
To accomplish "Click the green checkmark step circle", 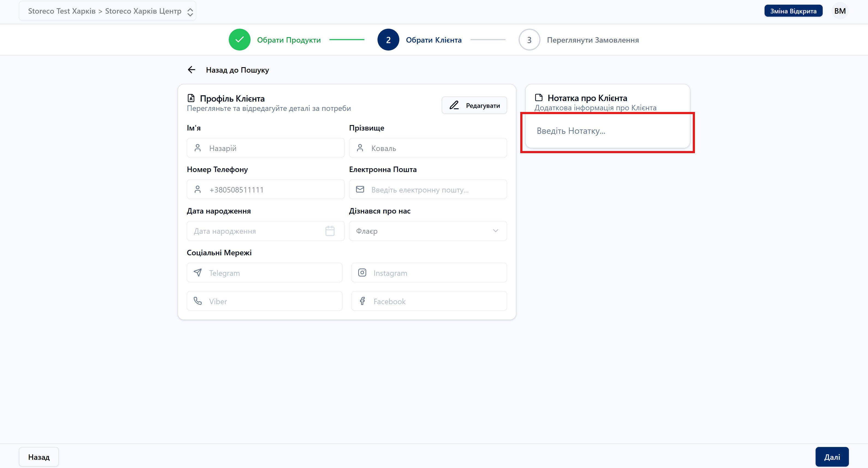I will point(239,40).
